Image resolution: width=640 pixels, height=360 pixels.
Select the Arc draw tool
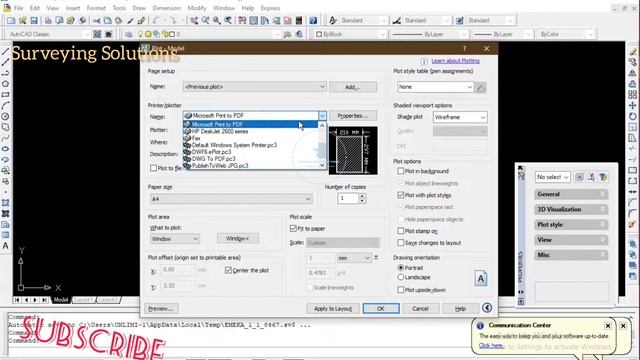5,105
